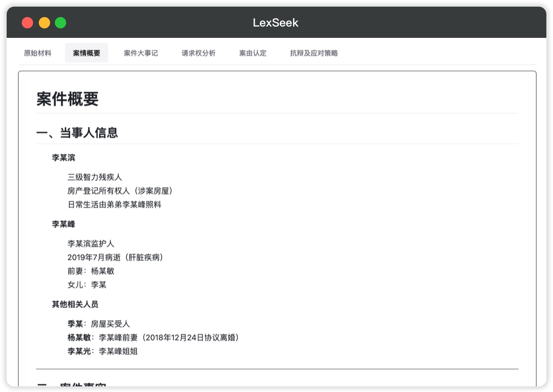Click the 一、当事人信息 section heading
The width and height of the screenshot is (553, 392).
(x=77, y=133)
